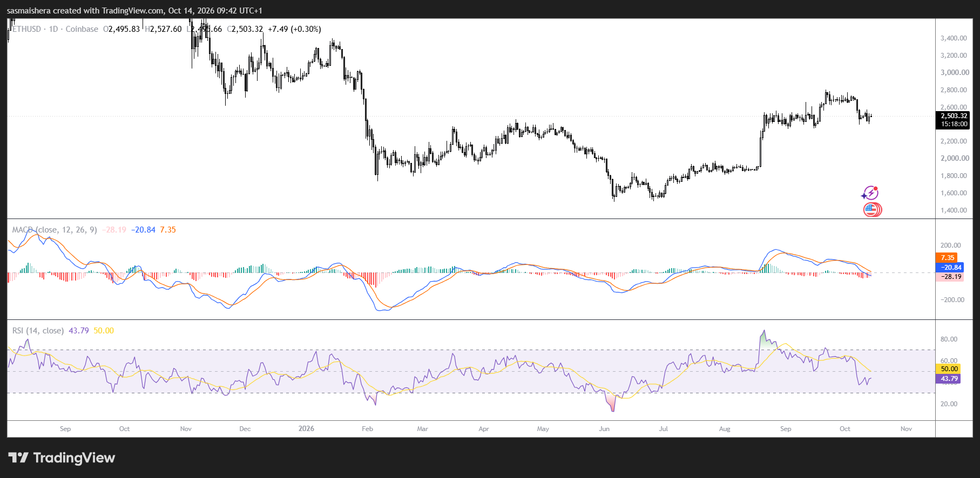Click the Dec label on the time axis
The image size is (980, 478).
pyautogui.click(x=245, y=429)
